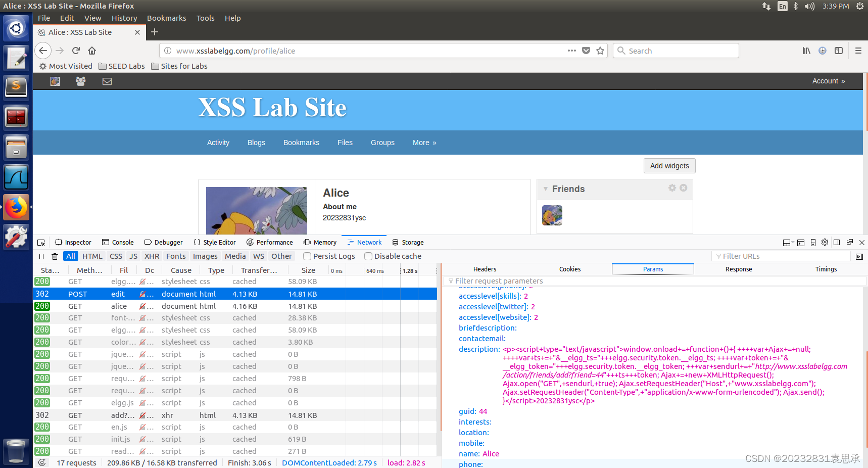Image resolution: width=868 pixels, height=468 pixels.
Task: Toggle the All request filter
Action: (71, 256)
